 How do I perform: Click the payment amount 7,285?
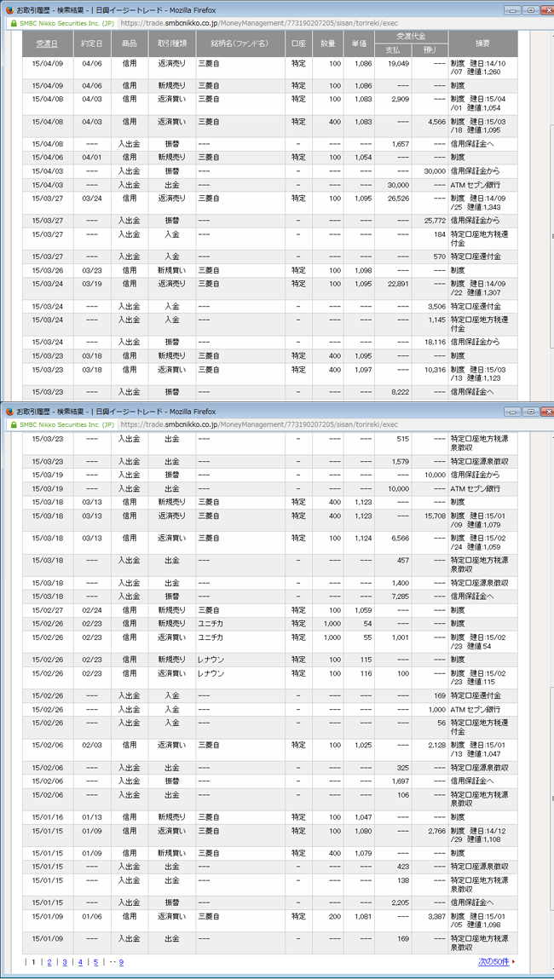pos(400,597)
